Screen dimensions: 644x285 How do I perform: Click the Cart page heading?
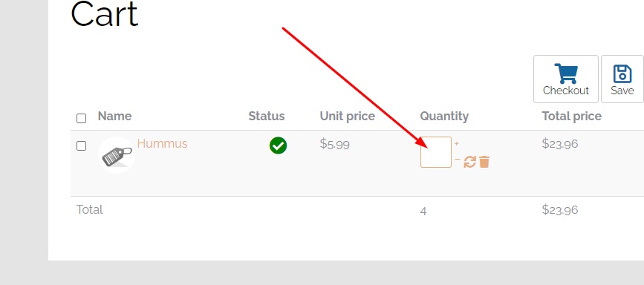[x=104, y=14]
